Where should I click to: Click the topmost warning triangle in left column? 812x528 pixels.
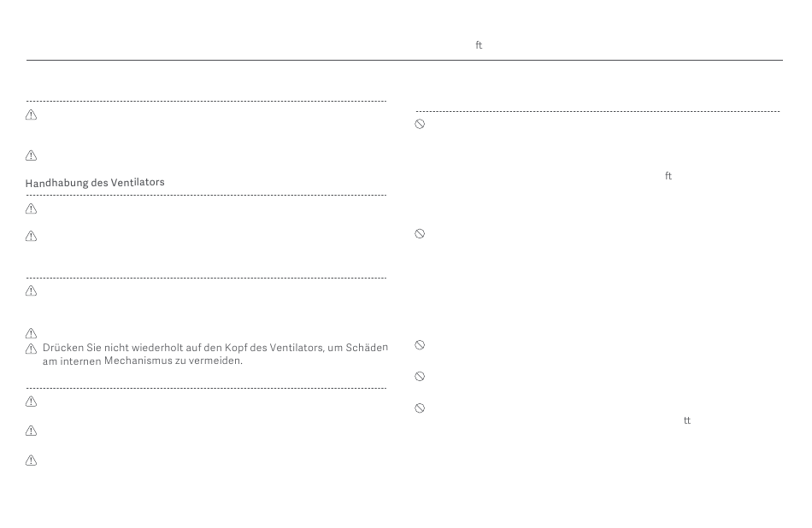(x=31, y=115)
